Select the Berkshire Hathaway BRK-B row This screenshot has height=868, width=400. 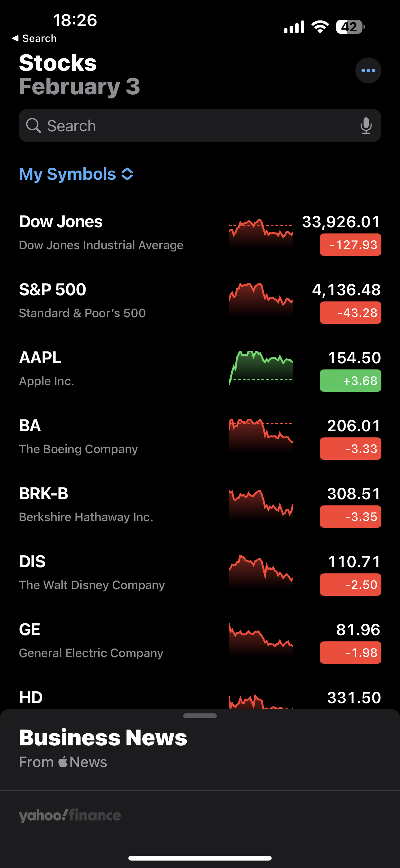coord(118,504)
